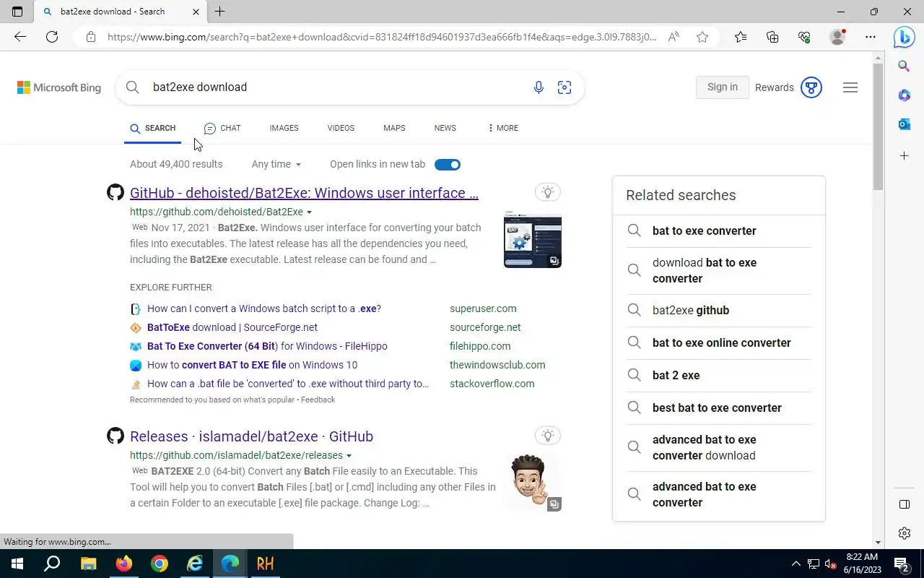
Task: Open Firefox from the taskbar
Action: (124, 564)
